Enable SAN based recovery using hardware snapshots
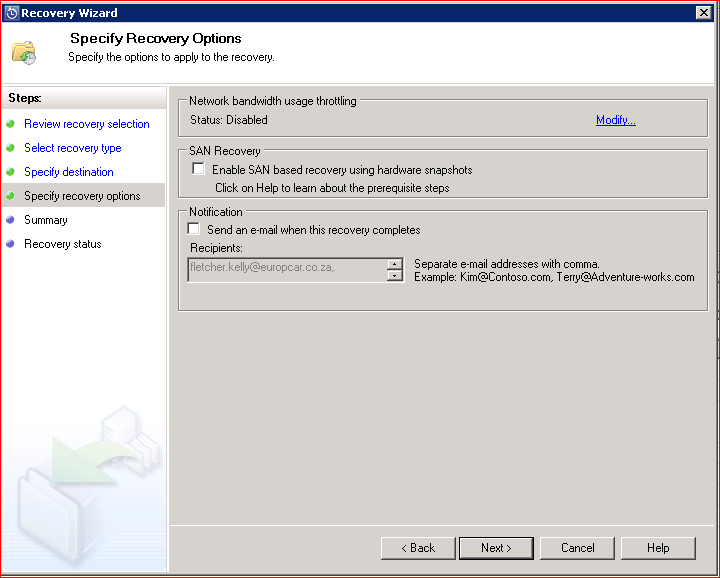720x578 pixels. [198, 170]
